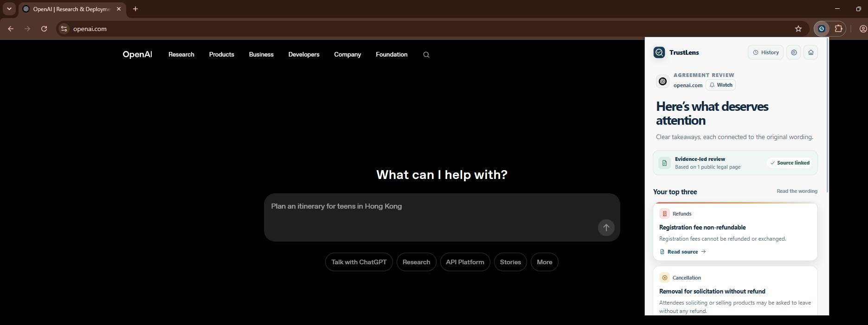
Task: Click the TrustLens logo icon
Action: [x=659, y=52]
